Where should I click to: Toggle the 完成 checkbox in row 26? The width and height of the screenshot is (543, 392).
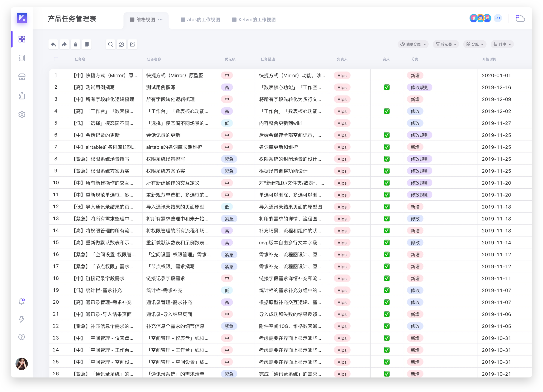pyautogui.click(x=387, y=374)
